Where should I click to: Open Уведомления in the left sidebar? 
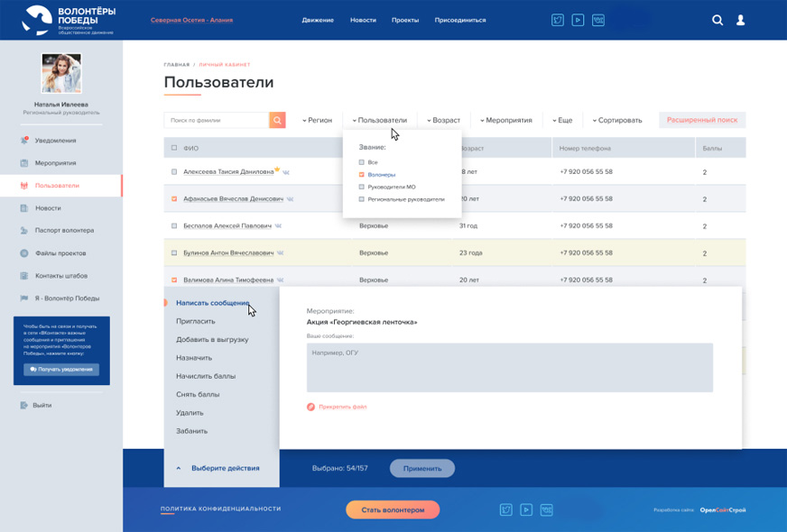(55, 141)
